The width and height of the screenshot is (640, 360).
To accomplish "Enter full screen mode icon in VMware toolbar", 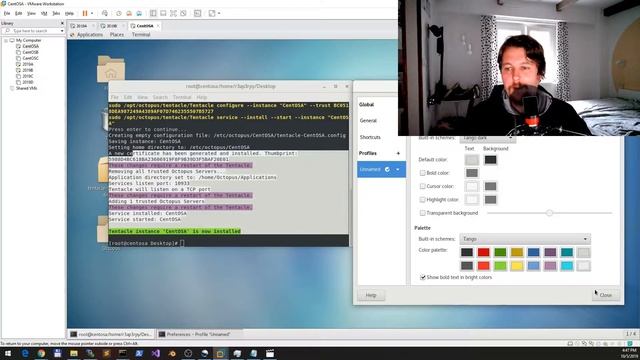I will coord(173,13).
